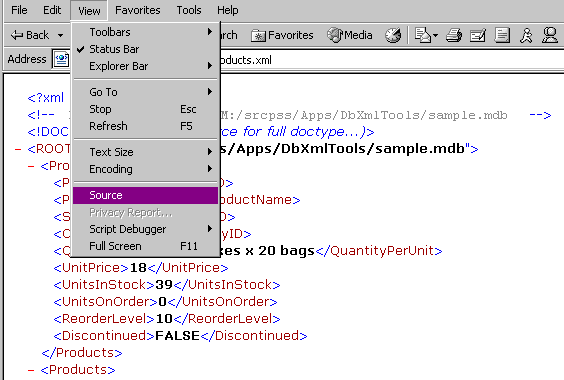Expand the Toolbars submenu
Screen dimensions: 564x380
click(146, 32)
